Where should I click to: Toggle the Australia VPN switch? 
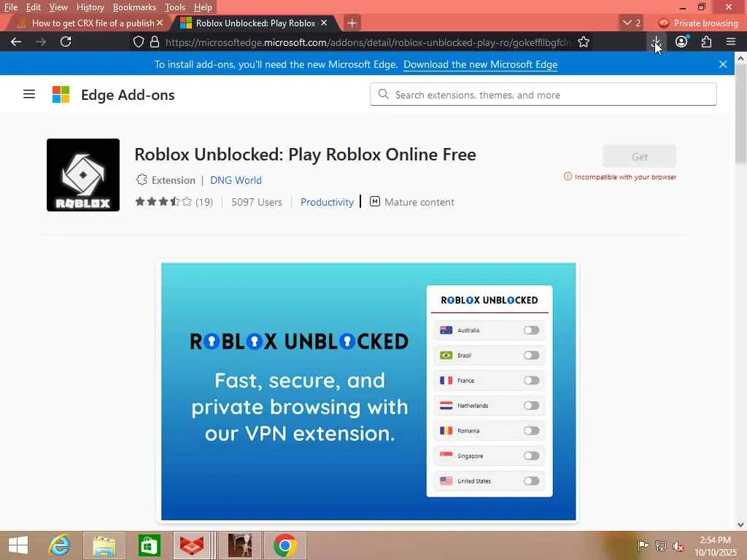531,330
